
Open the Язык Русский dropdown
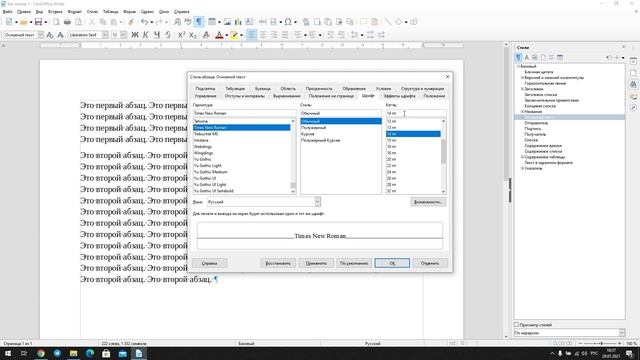pos(317,202)
